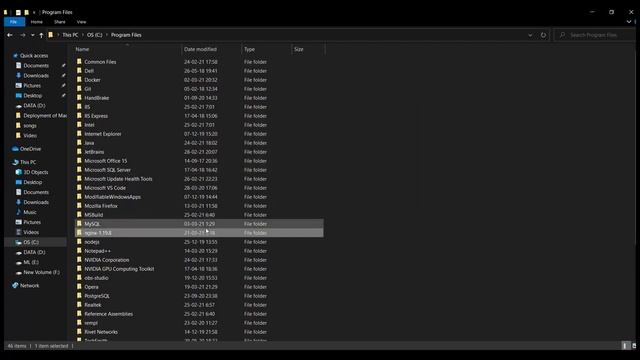Select New Volume (F:) in sidebar
Viewport: 640px width, 360px height.
(x=41, y=272)
